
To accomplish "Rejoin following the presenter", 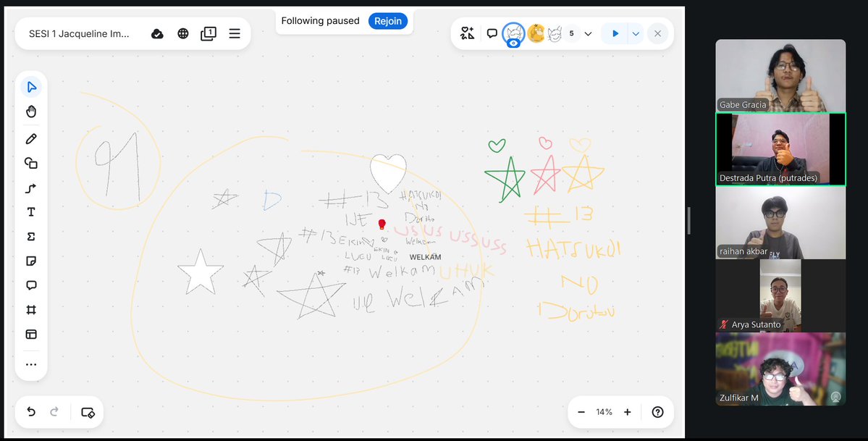I will tap(388, 21).
